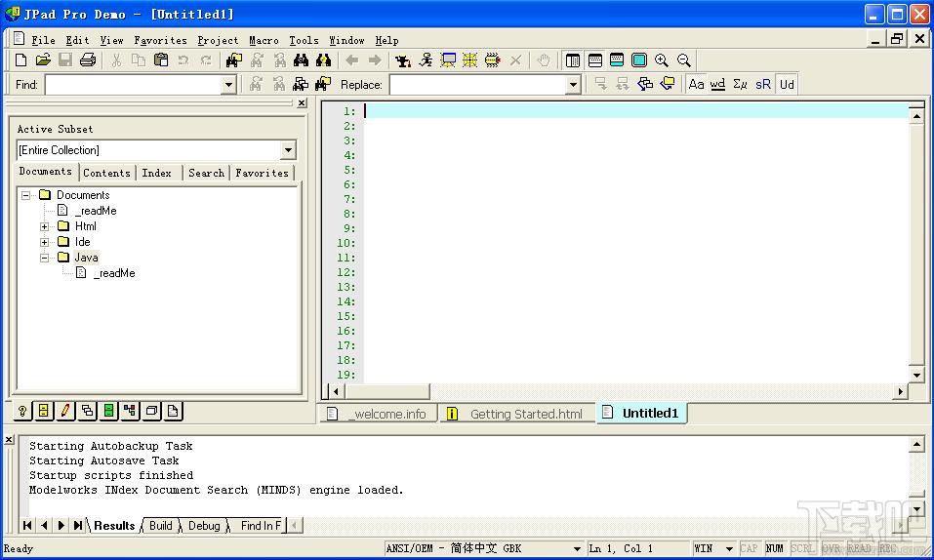Click the Compile icon in the main toolbar
Viewport: 934px width, 560px height.
403,60
